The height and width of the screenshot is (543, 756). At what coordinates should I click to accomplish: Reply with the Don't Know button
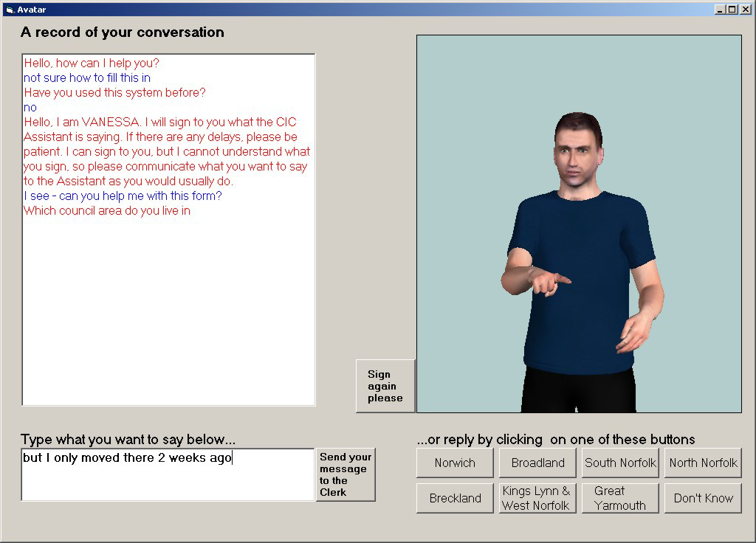pyautogui.click(x=703, y=498)
